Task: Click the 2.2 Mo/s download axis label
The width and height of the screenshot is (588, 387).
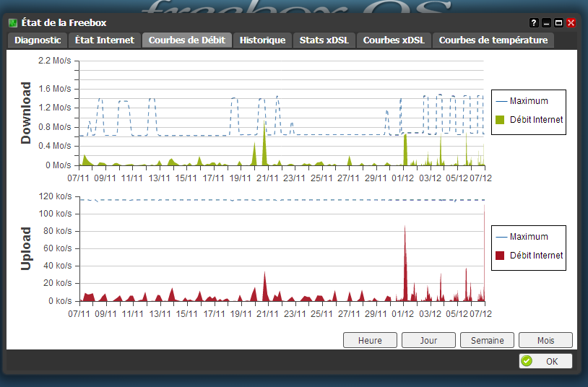Action: click(54, 61)
